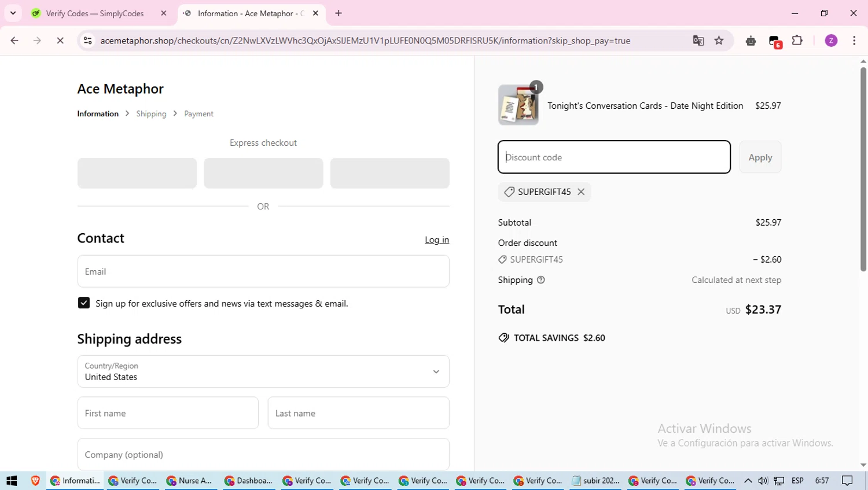Go back to the previous page

tap(14, 40)
